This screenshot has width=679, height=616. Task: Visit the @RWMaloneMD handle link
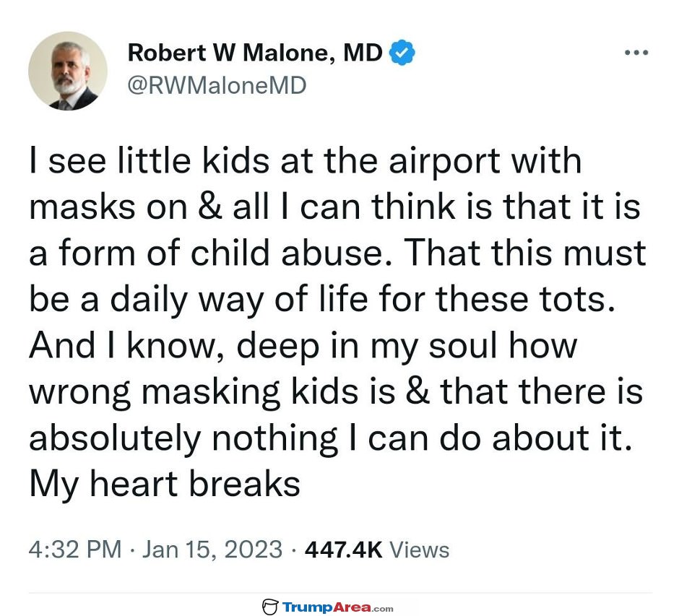[x=217, y=85]
